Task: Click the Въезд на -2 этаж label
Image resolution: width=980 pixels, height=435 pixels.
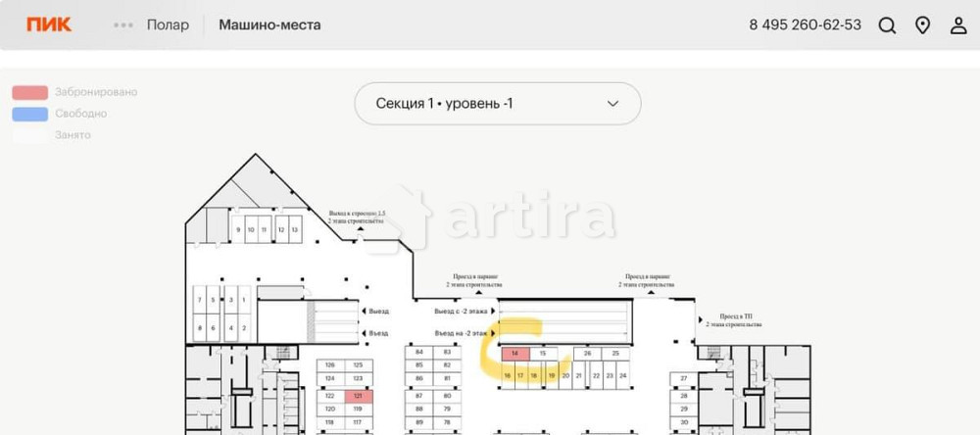Action: pyautogui.click(x=461, y=334)
